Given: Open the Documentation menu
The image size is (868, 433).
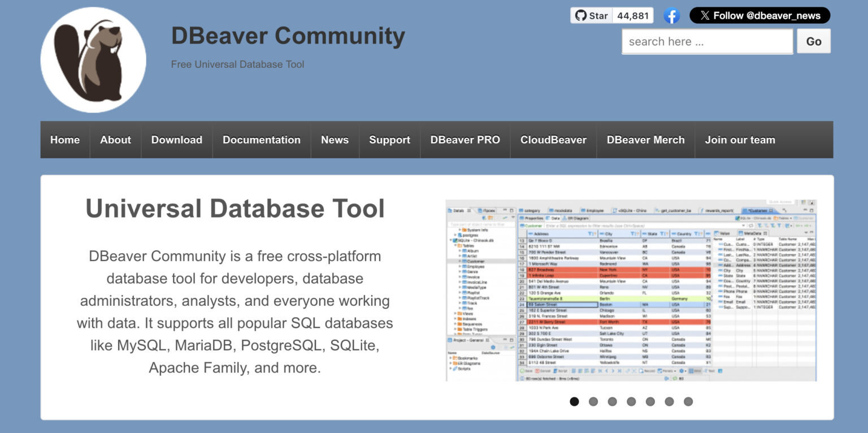Looking at the screenshot, I should point(261,140).
